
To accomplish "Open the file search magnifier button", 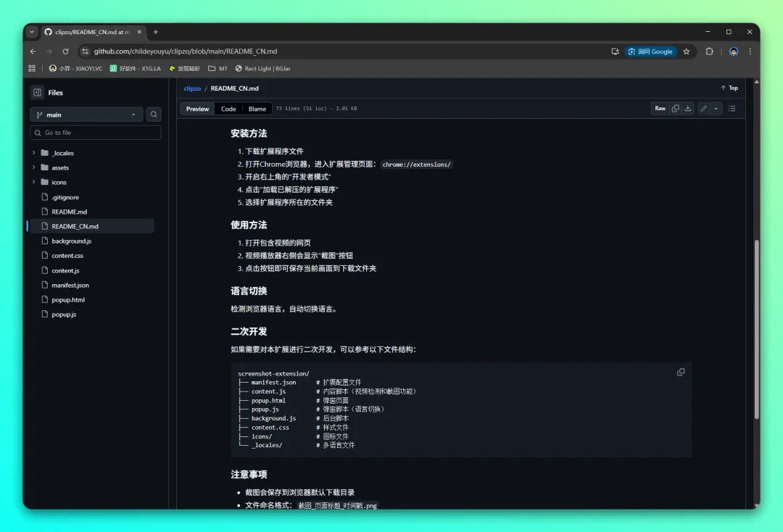I will coord(154,115).
